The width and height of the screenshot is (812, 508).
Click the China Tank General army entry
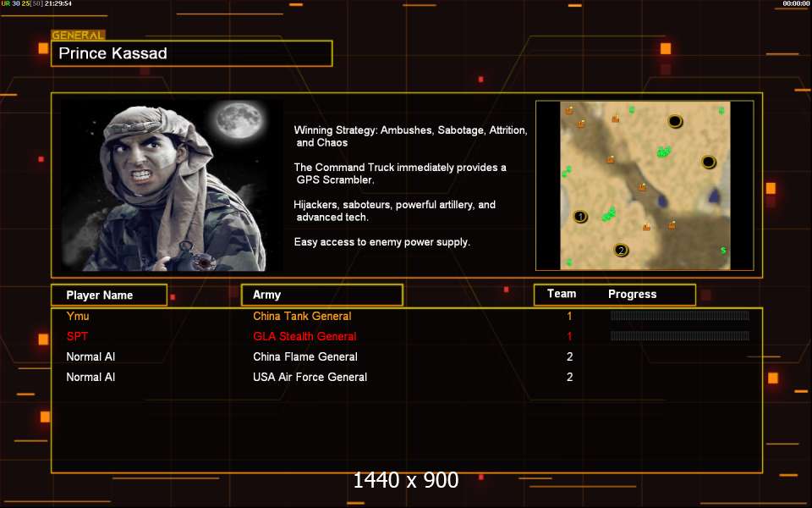coord(302,316)
